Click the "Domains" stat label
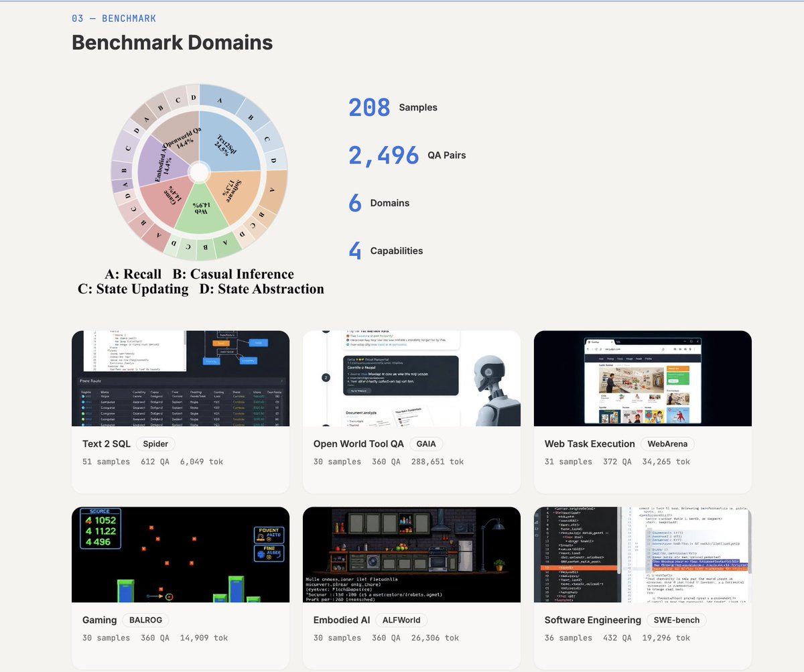The height and width of the screenshot is (672, 804). click(390, 203)
